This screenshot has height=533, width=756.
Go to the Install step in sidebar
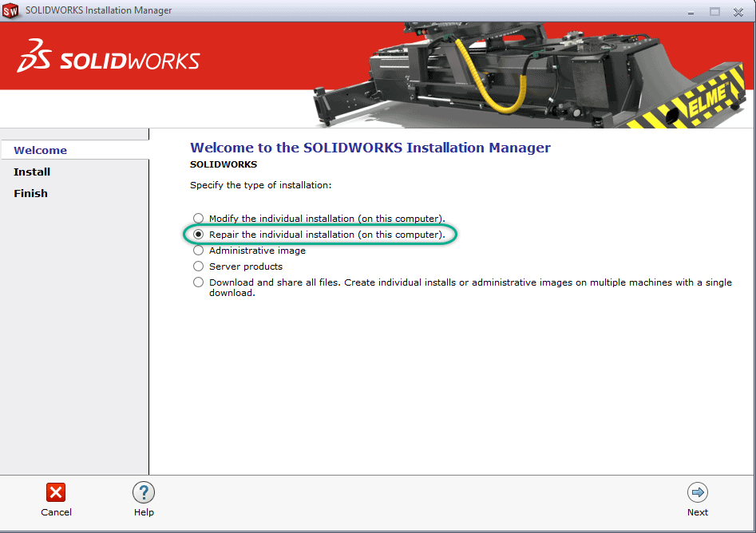point(32,172)
